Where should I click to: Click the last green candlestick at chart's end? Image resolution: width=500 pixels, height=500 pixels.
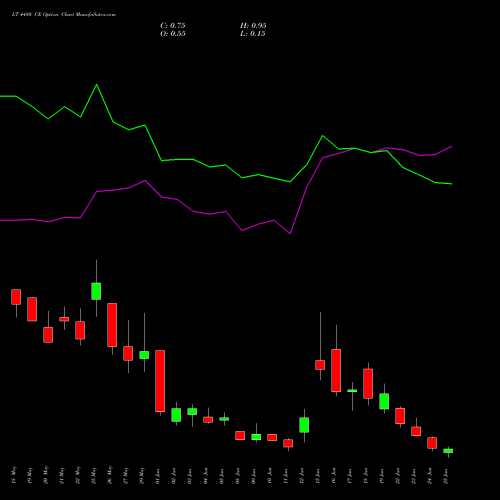[x=448, y=451]
